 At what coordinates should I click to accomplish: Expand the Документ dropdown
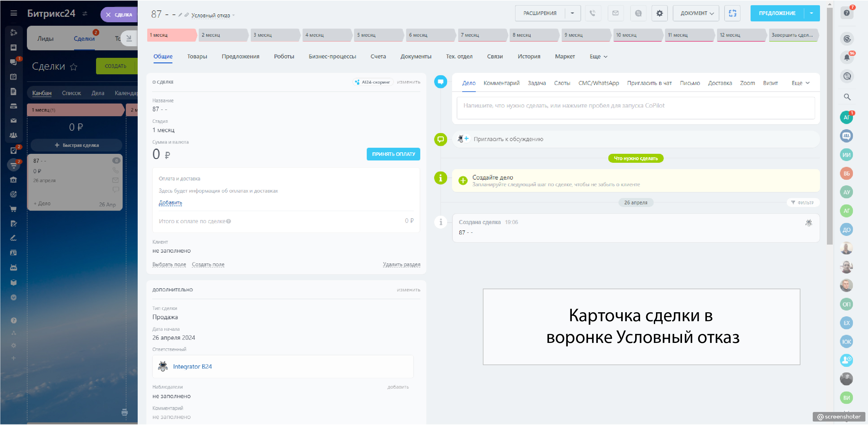point(696,14)
